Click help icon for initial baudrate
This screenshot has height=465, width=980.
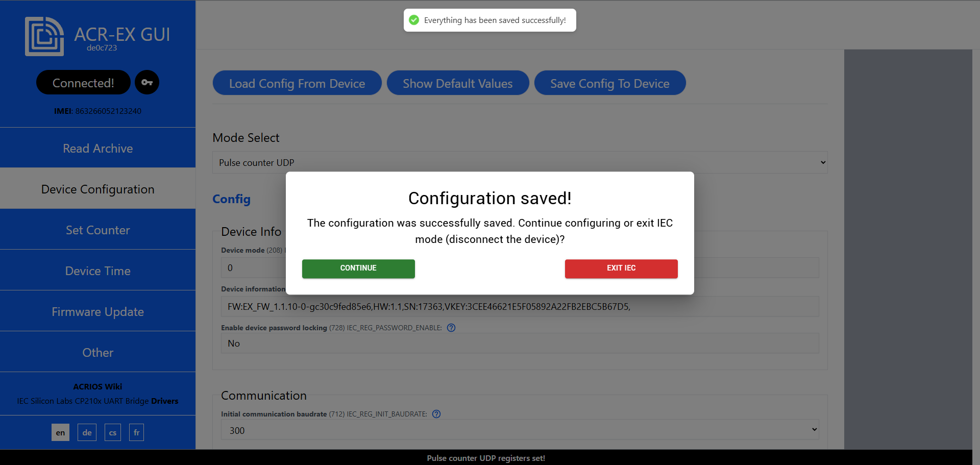pos(436,414)
